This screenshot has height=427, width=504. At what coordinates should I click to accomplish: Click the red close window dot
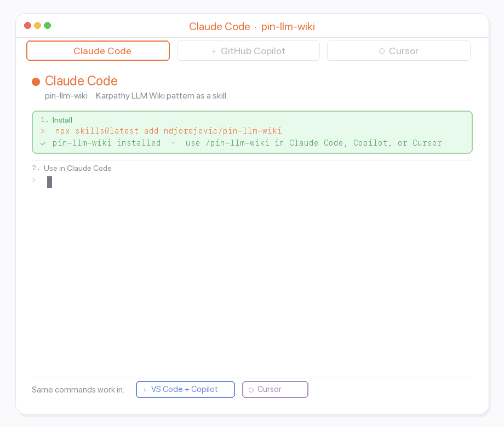[x=27, y=25]
